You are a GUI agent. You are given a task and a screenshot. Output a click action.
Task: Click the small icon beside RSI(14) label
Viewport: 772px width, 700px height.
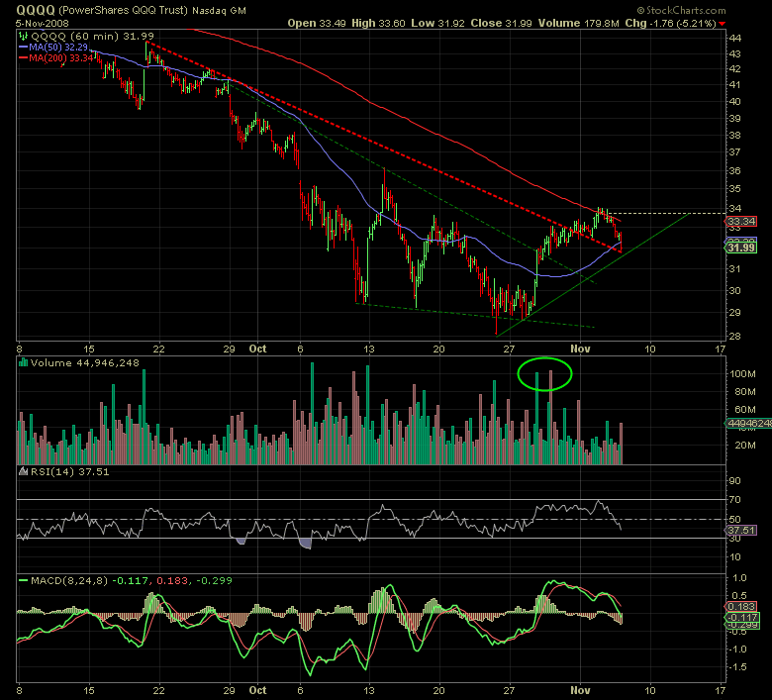[x=23, y=472]
